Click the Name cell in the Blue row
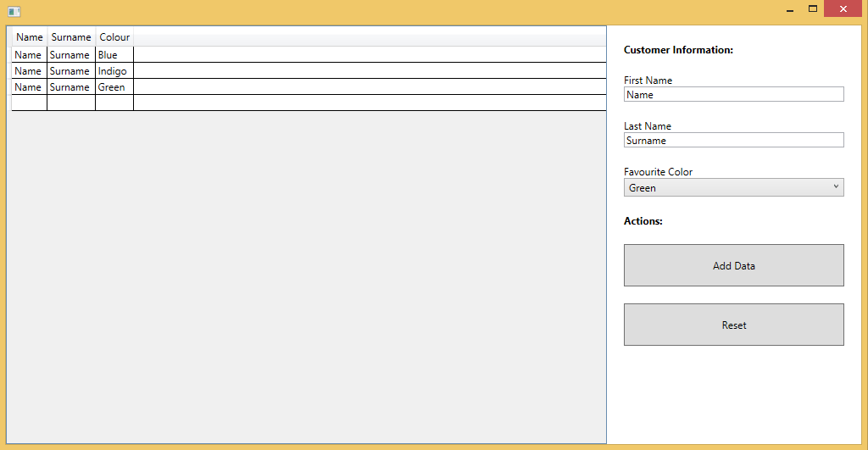The height and width of the screenshot is (450, 868). click(x=29, y=55)
